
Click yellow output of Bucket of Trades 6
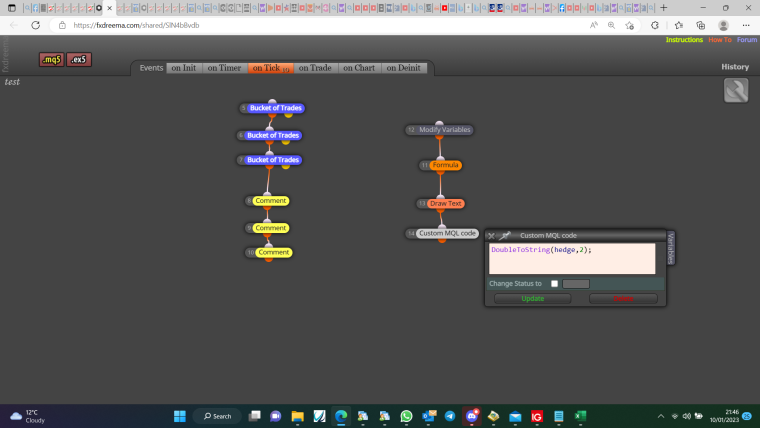pos(285,142)
